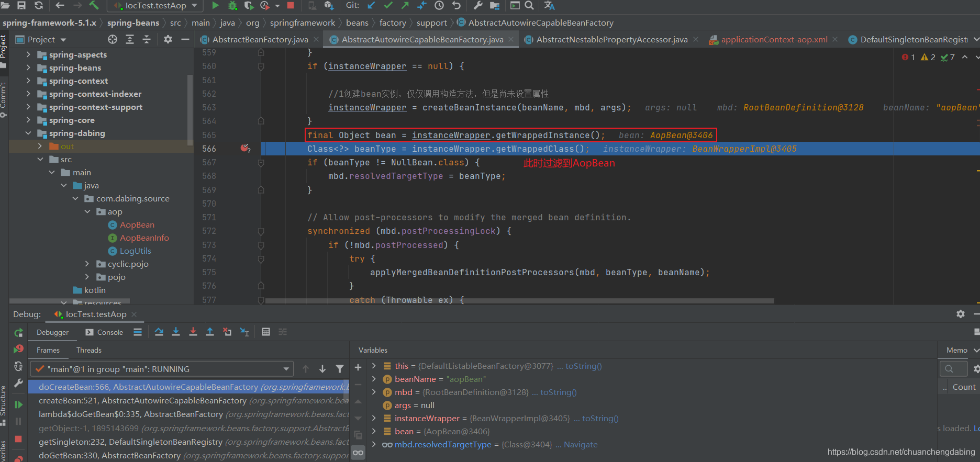The image size is (980, 462).
Task: Step into with the blue down arrow
Action: [176, 332]
